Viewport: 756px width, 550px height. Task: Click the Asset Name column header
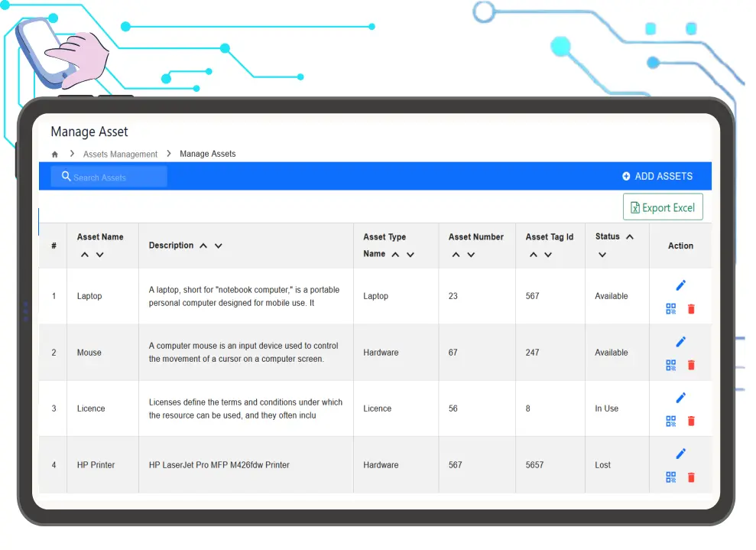100,237
